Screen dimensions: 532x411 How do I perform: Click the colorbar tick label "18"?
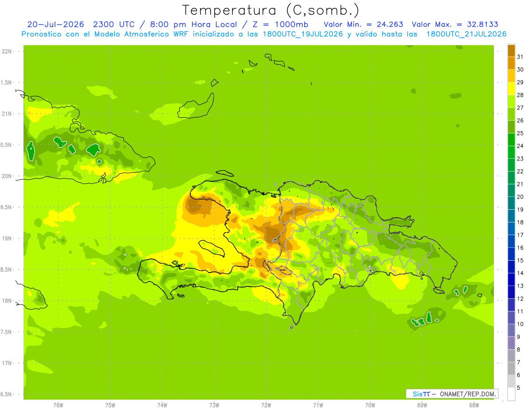coord(520,222)
